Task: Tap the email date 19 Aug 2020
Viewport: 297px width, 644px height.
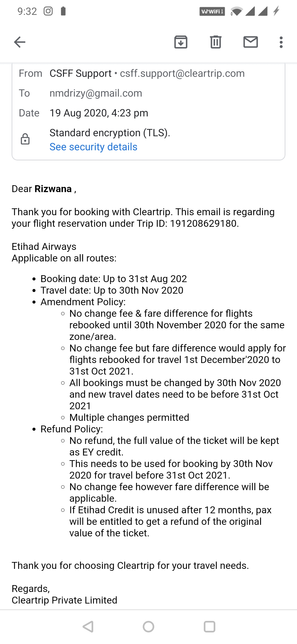Action: [x=99, y=113]
